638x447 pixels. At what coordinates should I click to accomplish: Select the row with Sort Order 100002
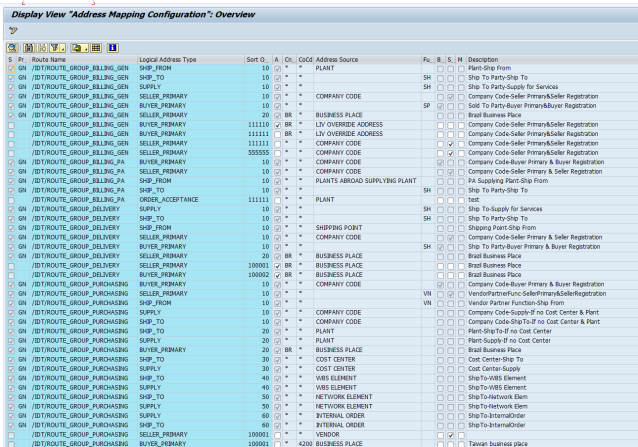click(7, 273)
